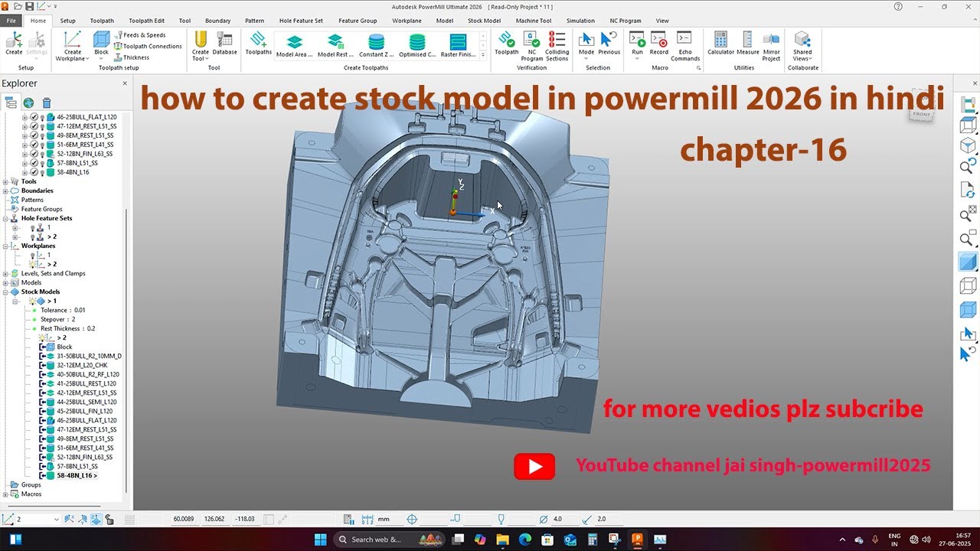Open the Measure utility

pyautogui.click(x=748, y=44)
